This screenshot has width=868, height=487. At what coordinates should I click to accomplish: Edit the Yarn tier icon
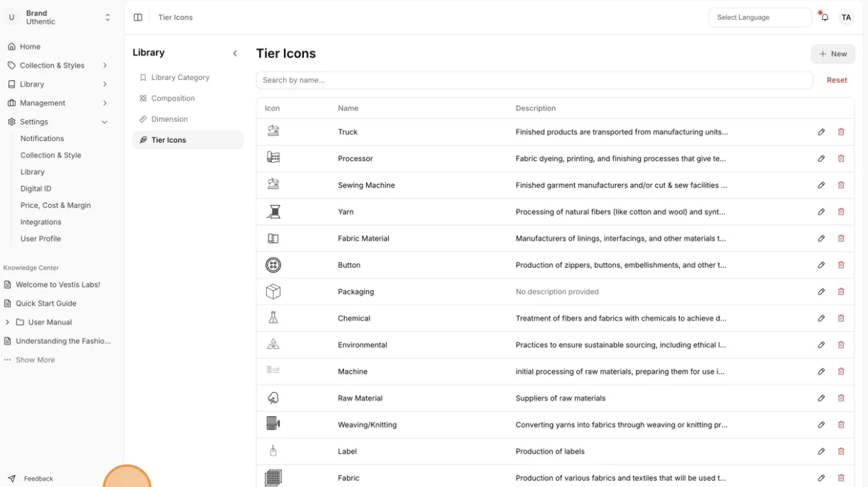821,212
